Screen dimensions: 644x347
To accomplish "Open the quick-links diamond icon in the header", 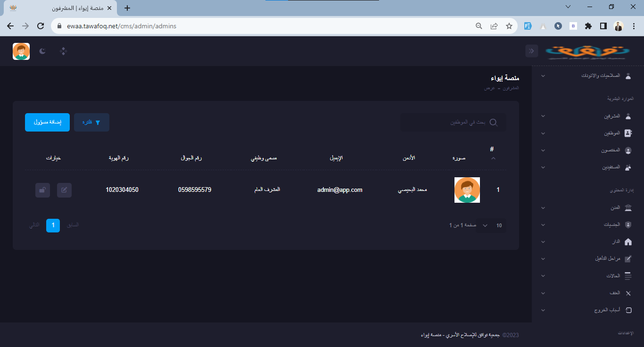I will (64, 51).
